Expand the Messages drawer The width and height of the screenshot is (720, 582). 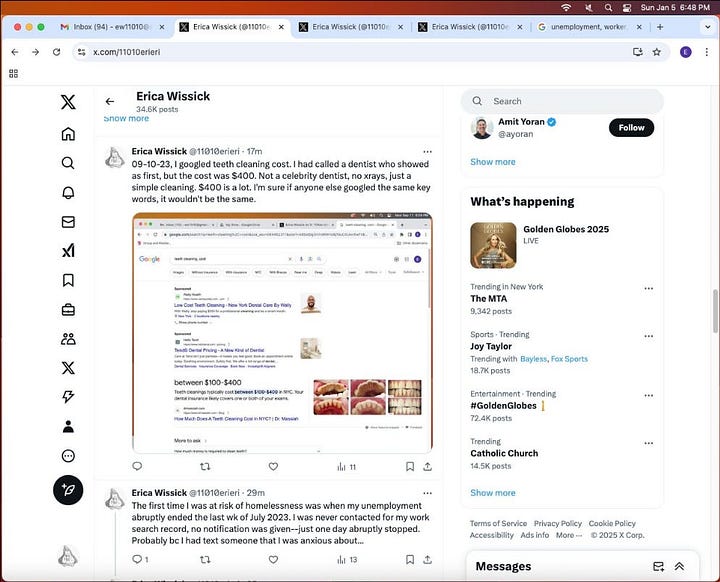(x=679, y=566)
